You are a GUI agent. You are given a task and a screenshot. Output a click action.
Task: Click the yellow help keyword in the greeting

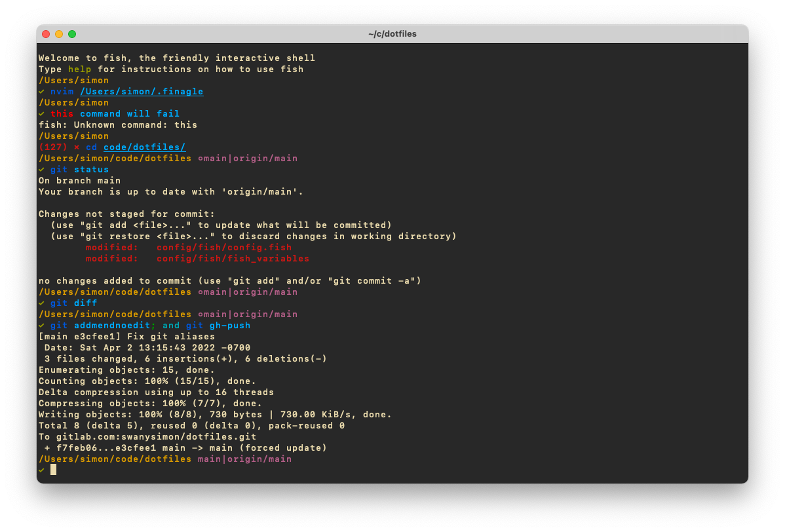point(79,69)
